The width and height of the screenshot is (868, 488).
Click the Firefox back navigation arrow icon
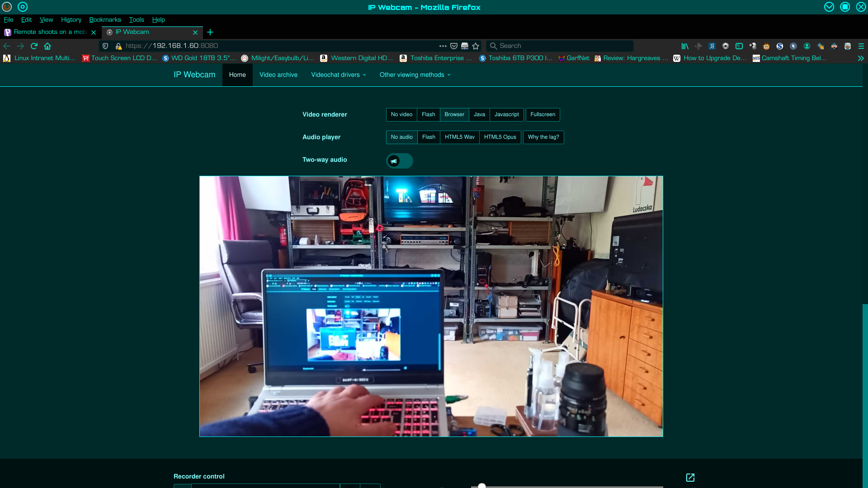pyautogui.click(x=7, y=46)
